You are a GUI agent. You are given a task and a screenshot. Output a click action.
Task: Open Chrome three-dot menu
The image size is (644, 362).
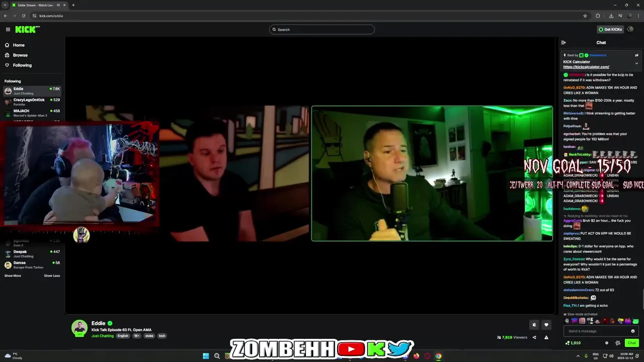638,16
